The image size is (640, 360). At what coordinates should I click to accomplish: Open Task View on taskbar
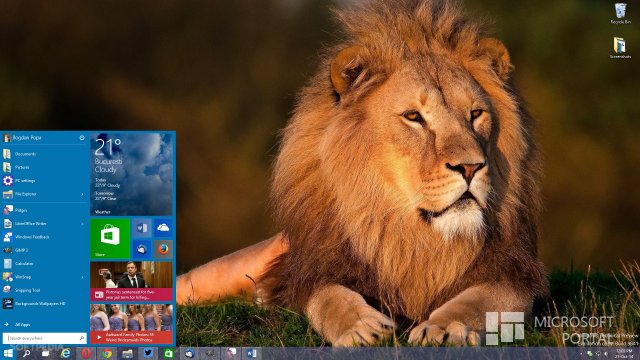tap(45, 353)
